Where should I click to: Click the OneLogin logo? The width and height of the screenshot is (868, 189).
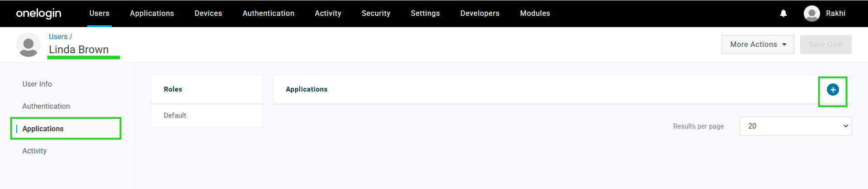pos(39,14)
